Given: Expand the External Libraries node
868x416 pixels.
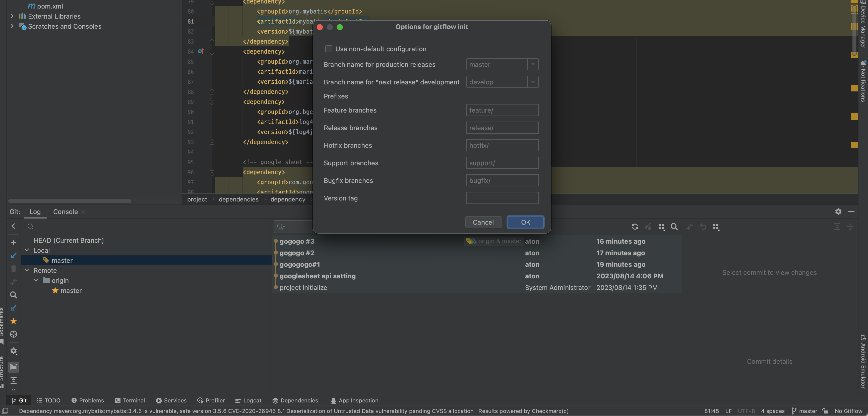Looking at the screenshot, I should (12, 16).
